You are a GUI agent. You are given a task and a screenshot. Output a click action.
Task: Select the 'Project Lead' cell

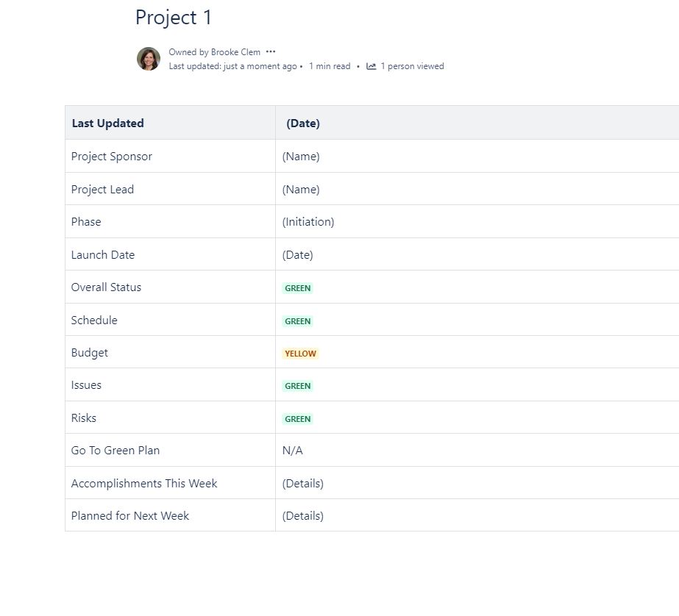170,189
